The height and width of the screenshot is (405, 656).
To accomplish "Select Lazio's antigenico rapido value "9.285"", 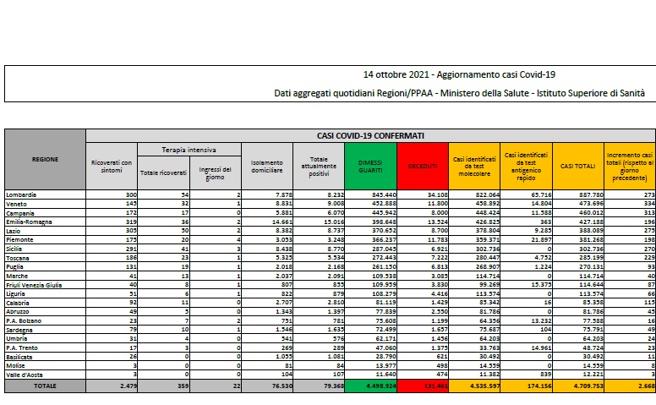I will (543, 231).
